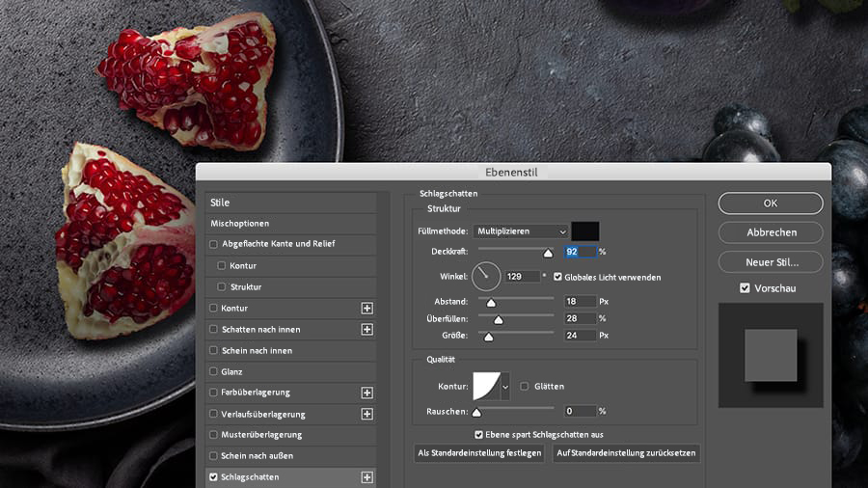Click the Überfüllen slider handle
This screenshot has height=488, width=868.
coord(499,320)
